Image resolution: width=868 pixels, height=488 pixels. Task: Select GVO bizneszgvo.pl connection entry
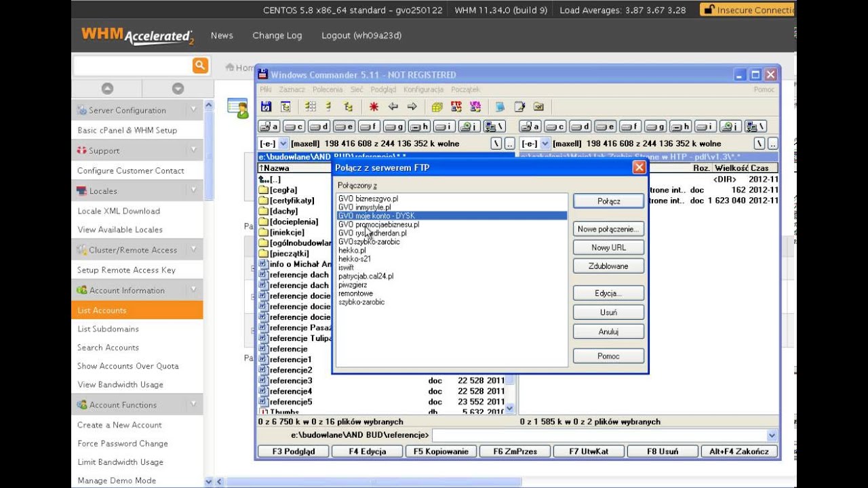click(368, 199)
